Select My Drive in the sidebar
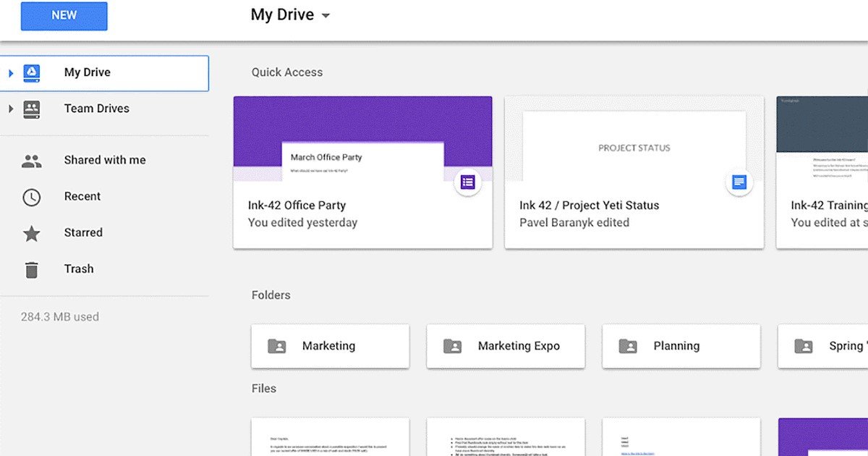The width and height of the screenshot is (868, 456). [104, 73]
